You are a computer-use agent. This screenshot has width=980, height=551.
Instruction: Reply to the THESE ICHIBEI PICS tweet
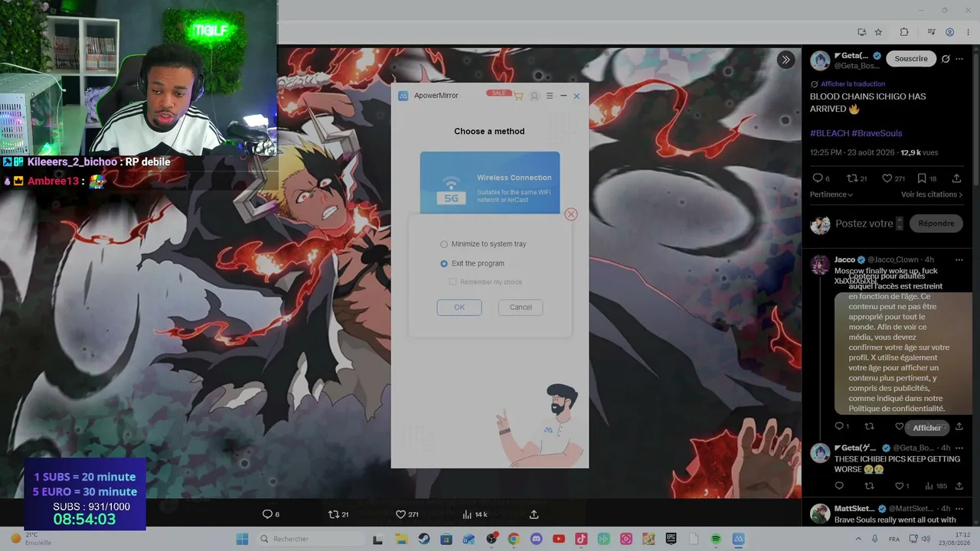click(839, 486)
